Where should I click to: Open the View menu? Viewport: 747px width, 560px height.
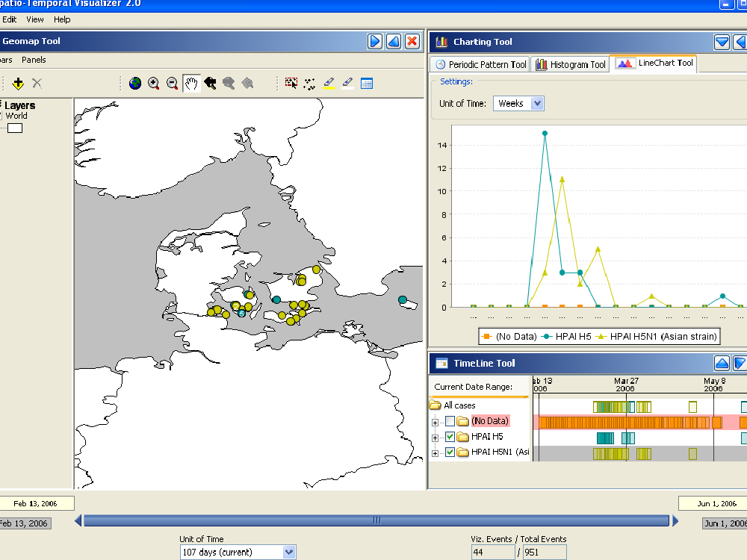pos(35,19)
